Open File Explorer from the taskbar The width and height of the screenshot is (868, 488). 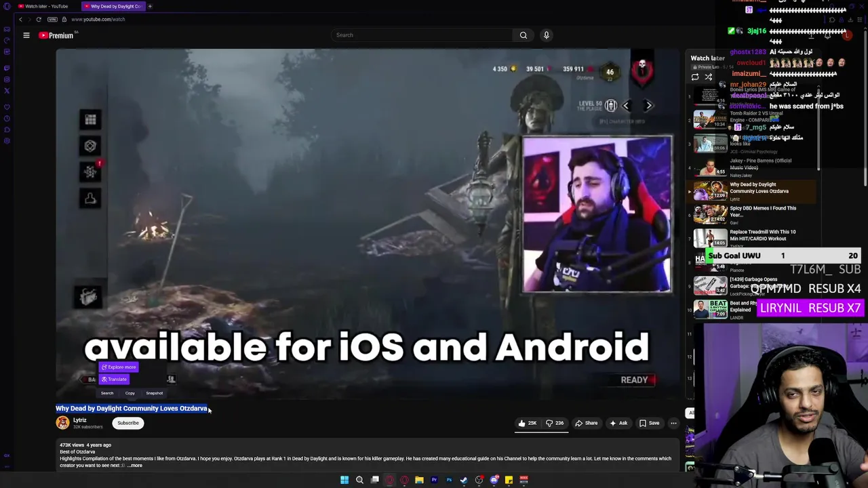click(x=419, y=480)
